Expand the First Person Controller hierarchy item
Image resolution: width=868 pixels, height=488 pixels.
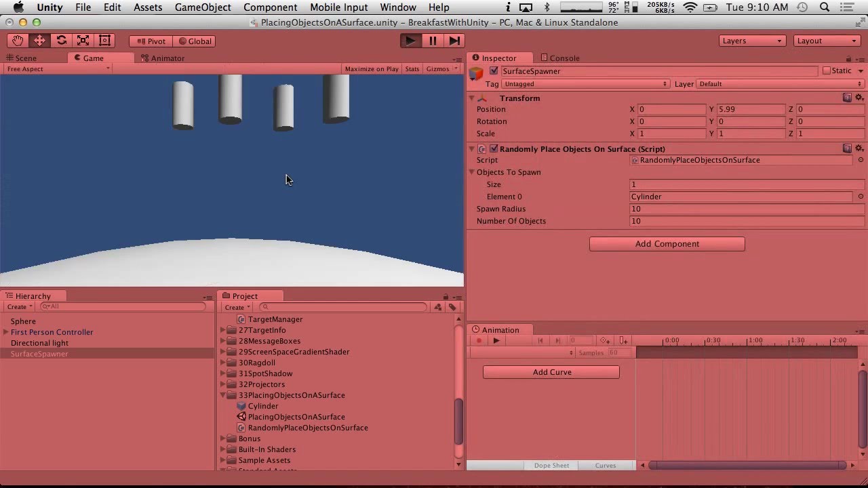(6, 332)
